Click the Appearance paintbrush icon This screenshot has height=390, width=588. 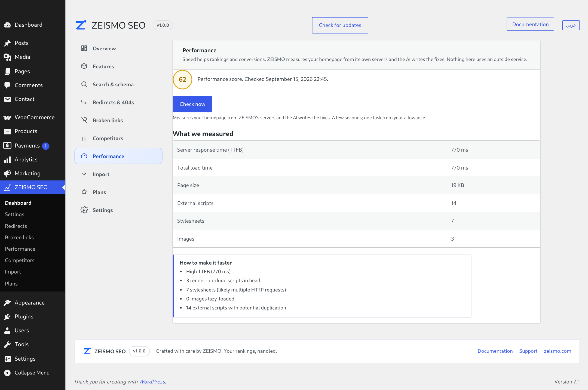coord(7,303)
